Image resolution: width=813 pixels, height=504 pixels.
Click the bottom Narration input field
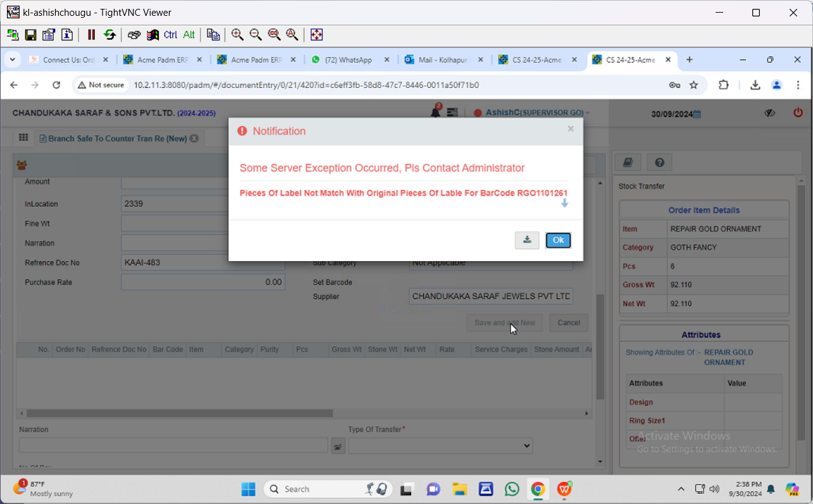(173, 446)
